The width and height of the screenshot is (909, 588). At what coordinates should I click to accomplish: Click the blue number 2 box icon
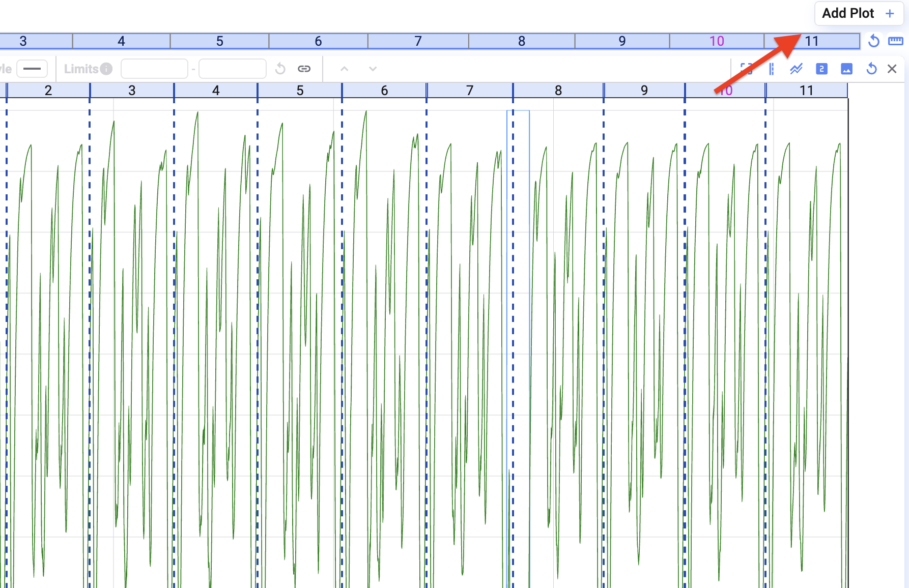tap(821, 69)
